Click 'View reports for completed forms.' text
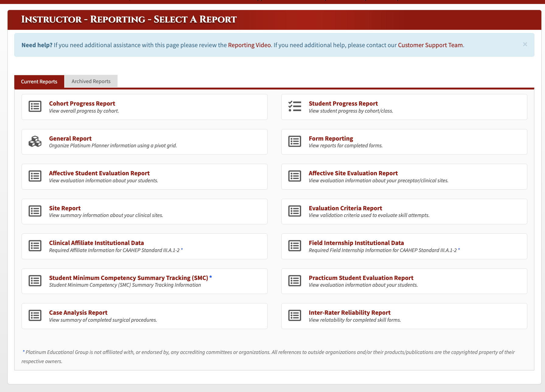This screenshot has height=392, width=545. (346, 145)
